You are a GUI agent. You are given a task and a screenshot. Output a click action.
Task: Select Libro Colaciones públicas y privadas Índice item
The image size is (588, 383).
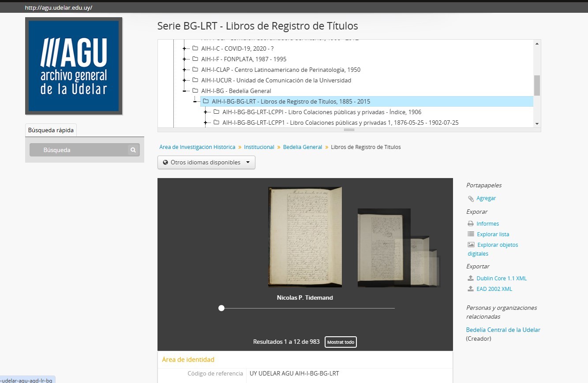click(x=322, y=112)
